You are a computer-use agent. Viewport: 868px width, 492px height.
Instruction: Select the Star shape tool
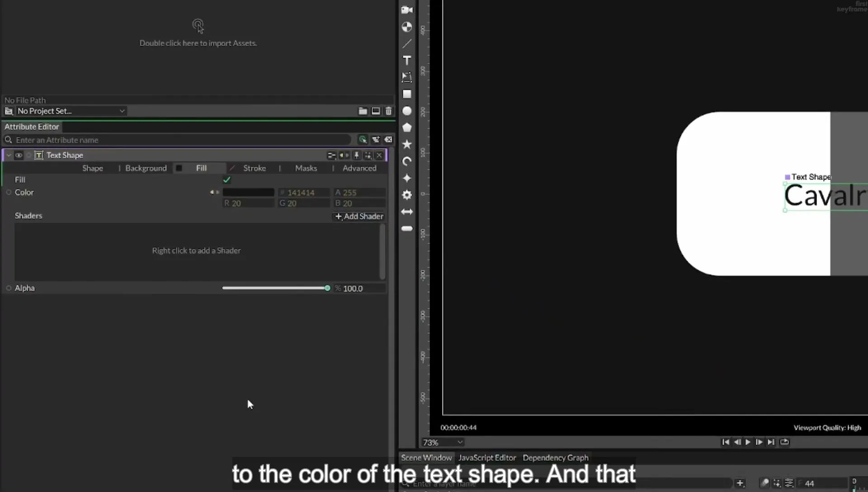pos(407,144)
